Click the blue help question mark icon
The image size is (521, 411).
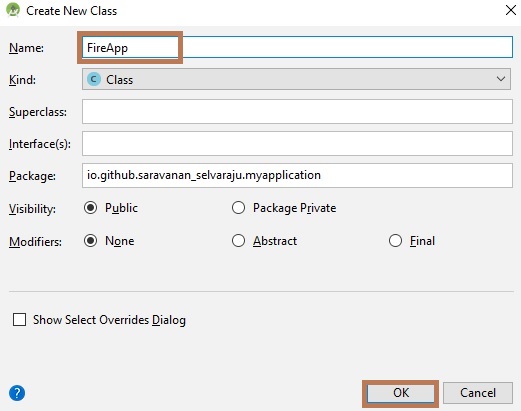point(17,393)
